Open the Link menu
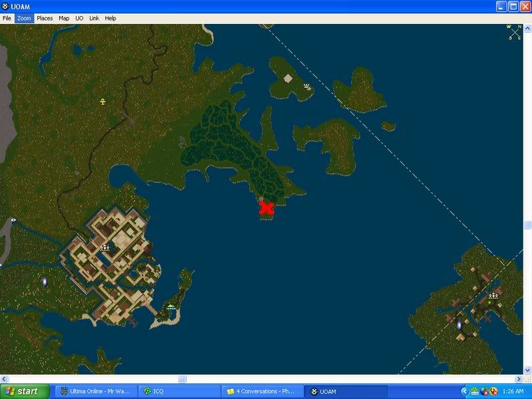The height and width of the screenshot is (399, 532). click(94, 19)
